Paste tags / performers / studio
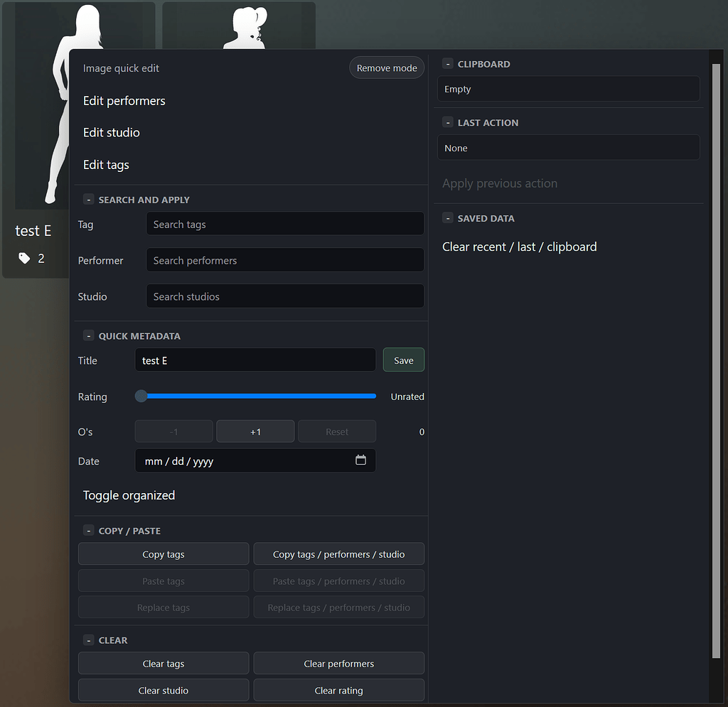Screen dimensions: 728x707 pos(339,581)
